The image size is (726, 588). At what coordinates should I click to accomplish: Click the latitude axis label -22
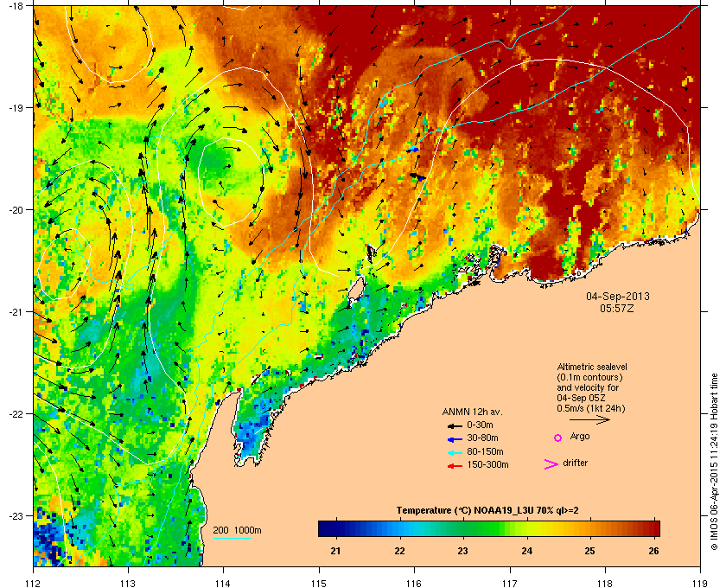tap(16, 414)
